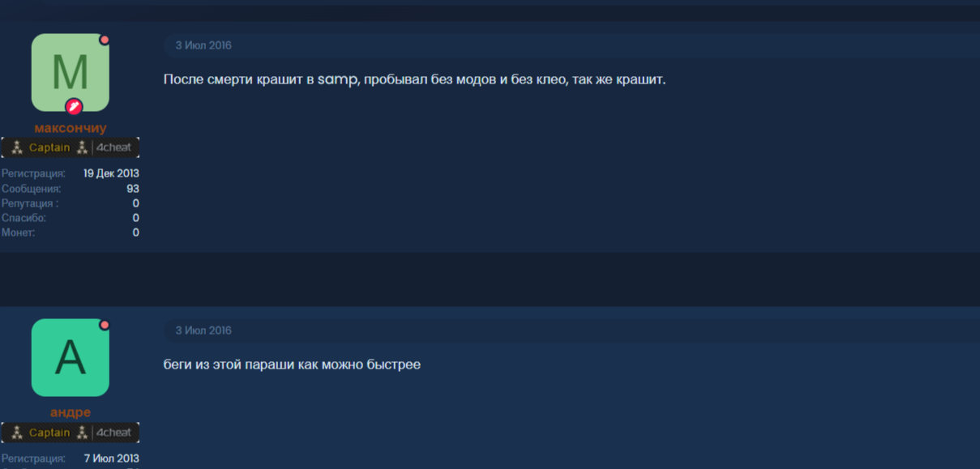Click the post text about samp crash
The image size is (980, 469).
(x=414, y=79)
